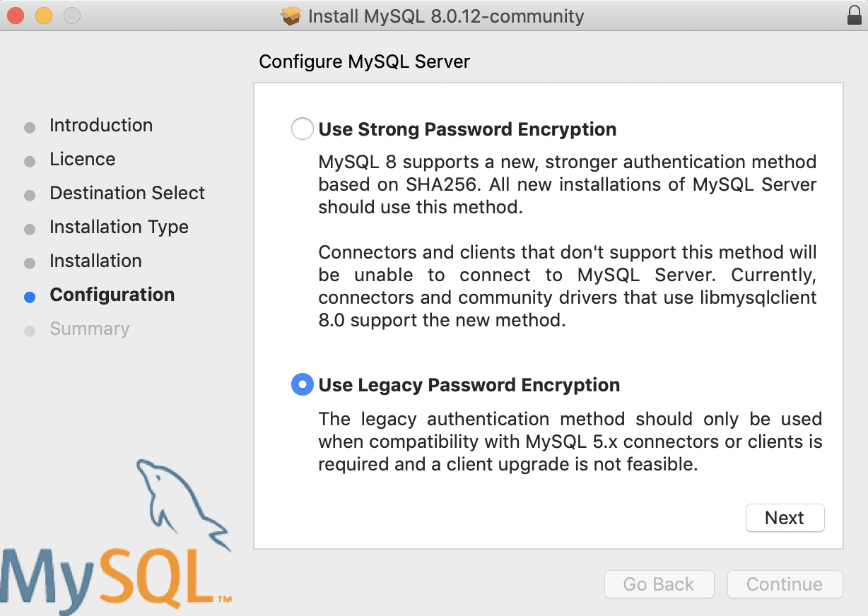This screenshot has width=868, height=616.
Task: Select Installation Type in the sidebar
Action: 119,227
